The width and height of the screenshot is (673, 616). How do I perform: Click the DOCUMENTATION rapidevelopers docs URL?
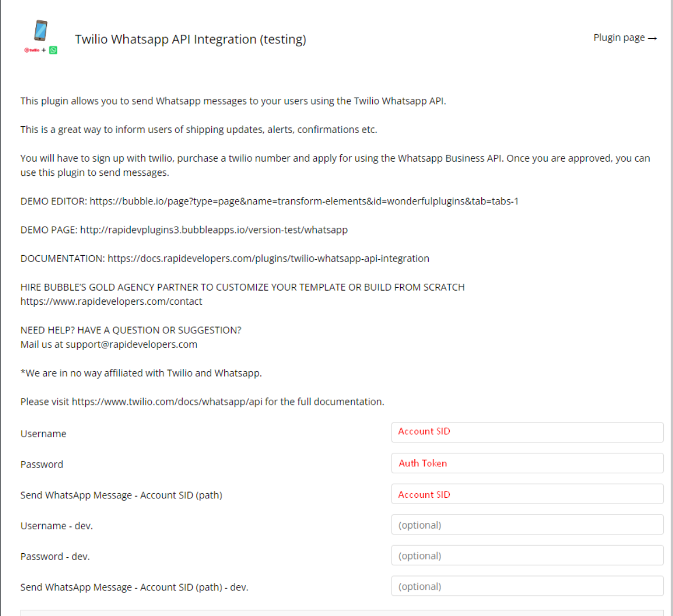pyautogui.click(x=268, y=259)
